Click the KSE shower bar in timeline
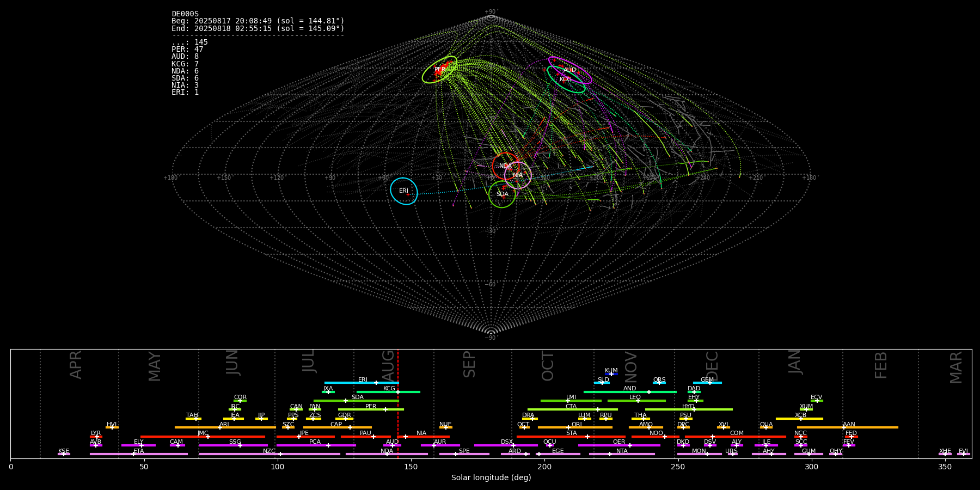980x490 pixels. [x=64, y=454]
